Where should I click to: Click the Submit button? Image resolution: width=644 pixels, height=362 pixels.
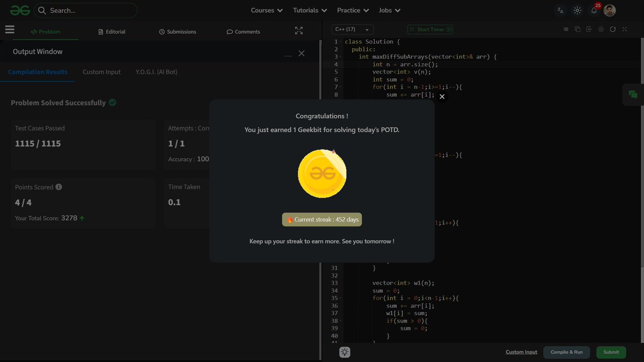pos(611,352)
